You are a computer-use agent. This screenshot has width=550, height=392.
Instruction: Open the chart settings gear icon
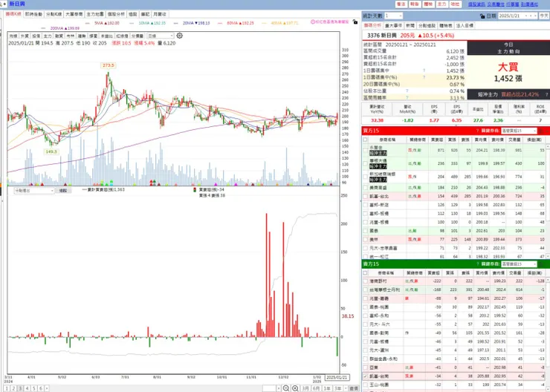(x=180, y=36)
